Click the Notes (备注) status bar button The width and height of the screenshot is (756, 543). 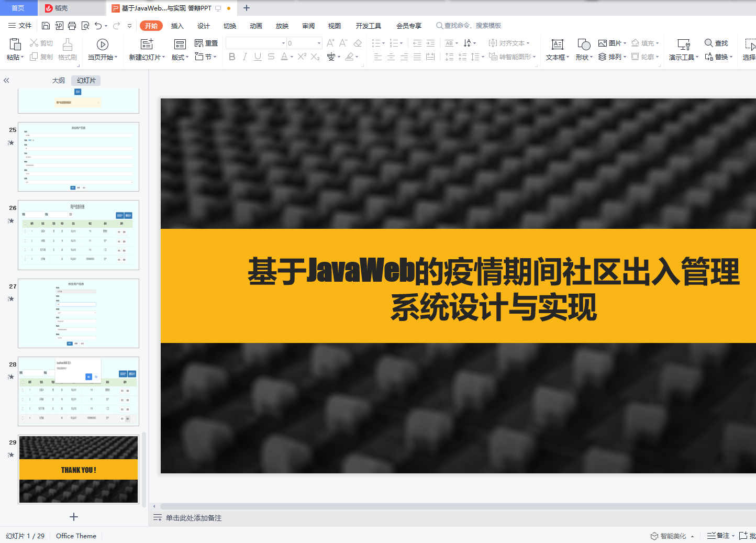pyautogui.click(x=720, y=536)
